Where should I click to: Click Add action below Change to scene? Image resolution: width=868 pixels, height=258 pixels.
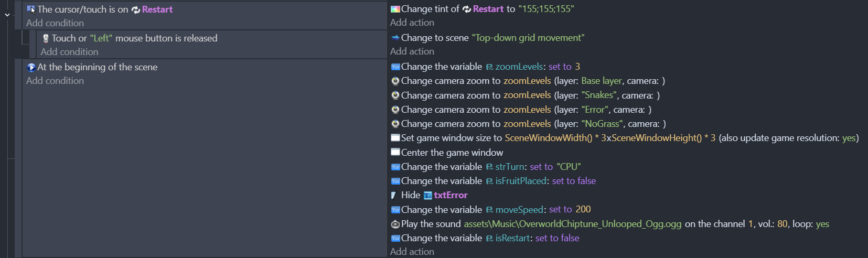[412, 51]
